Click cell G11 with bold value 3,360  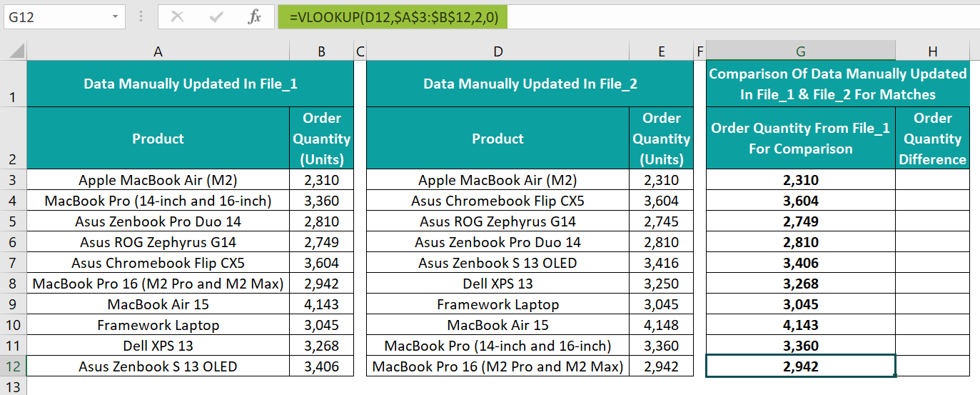801,346
